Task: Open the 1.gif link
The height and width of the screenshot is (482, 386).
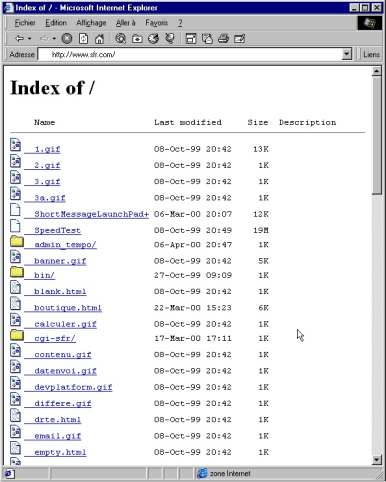Action: [x=47, y=149]
